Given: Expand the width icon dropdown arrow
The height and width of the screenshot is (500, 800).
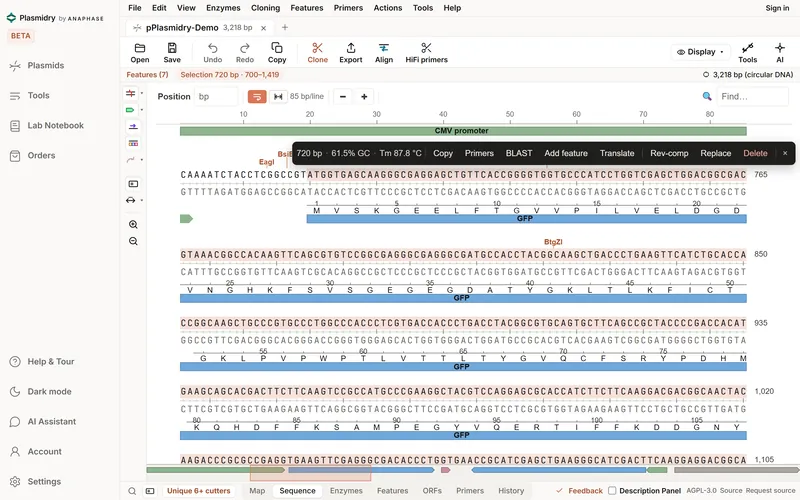Looking at the screenshot, I should coord(142,201).
